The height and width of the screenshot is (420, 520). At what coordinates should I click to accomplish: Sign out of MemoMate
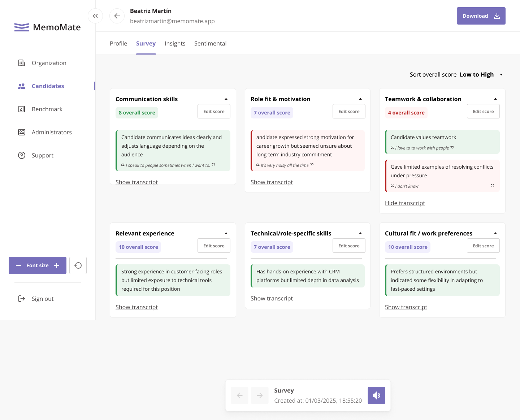[x=42, y=299]
